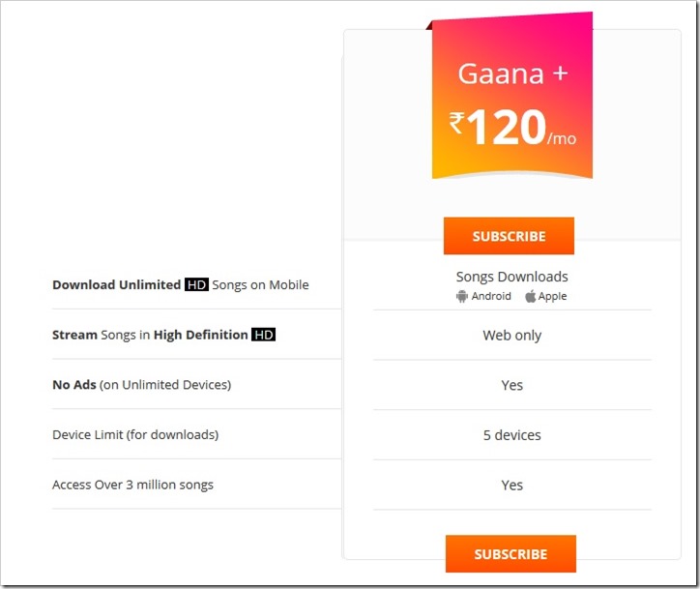Click the Yes value for 3 million songs
The width and height of the screenshot is (700, 589).
click(x=511, y=485)
